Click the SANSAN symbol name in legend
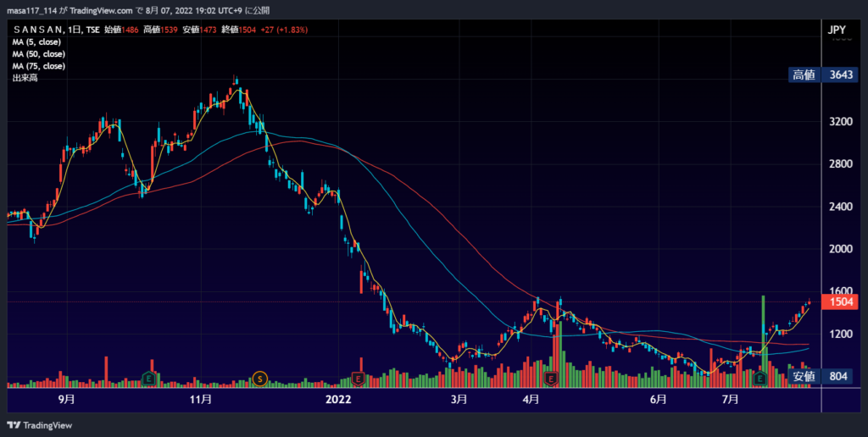 (39, 30)
